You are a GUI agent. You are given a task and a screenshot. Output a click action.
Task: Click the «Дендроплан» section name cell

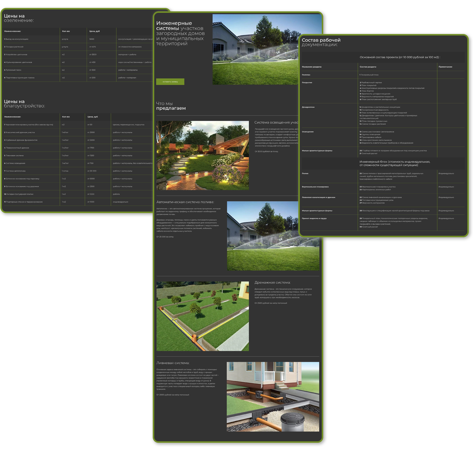click(308, 107)
